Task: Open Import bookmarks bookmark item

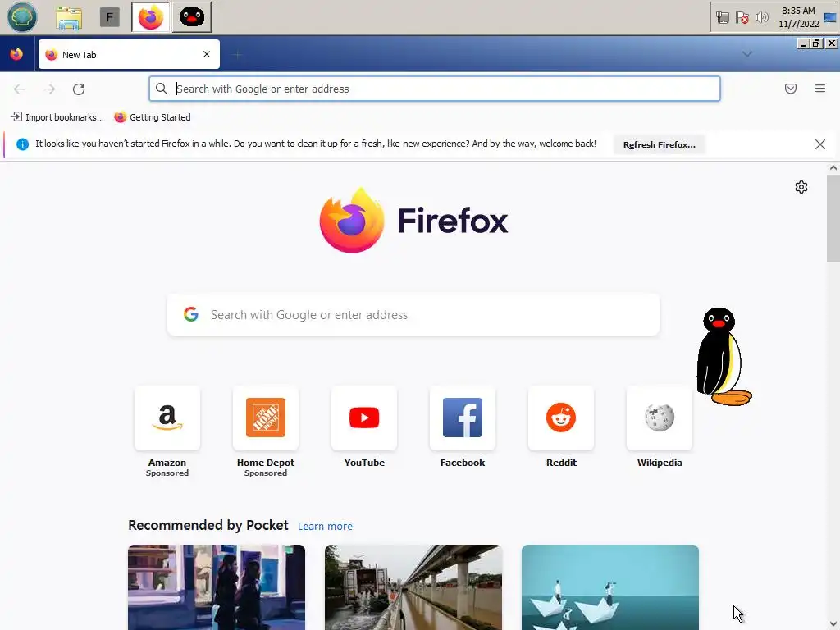Action: pos(57,116)
